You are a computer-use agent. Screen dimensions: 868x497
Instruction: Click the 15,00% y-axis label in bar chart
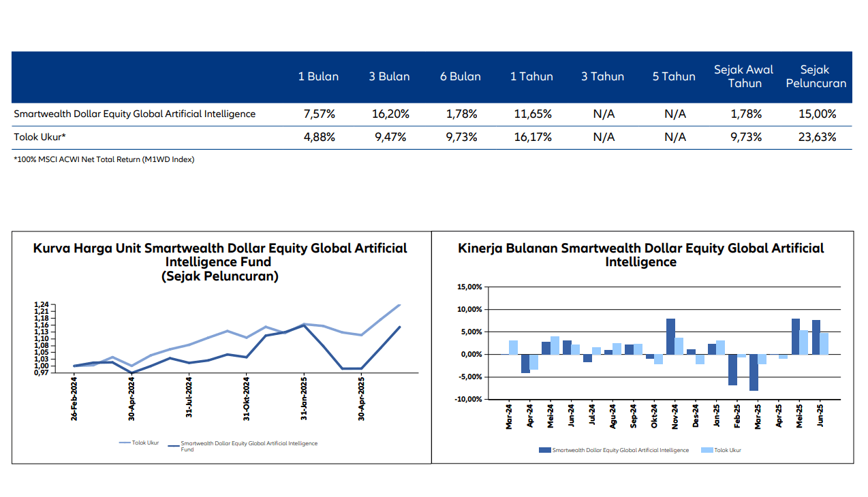(x=468, y=287)
